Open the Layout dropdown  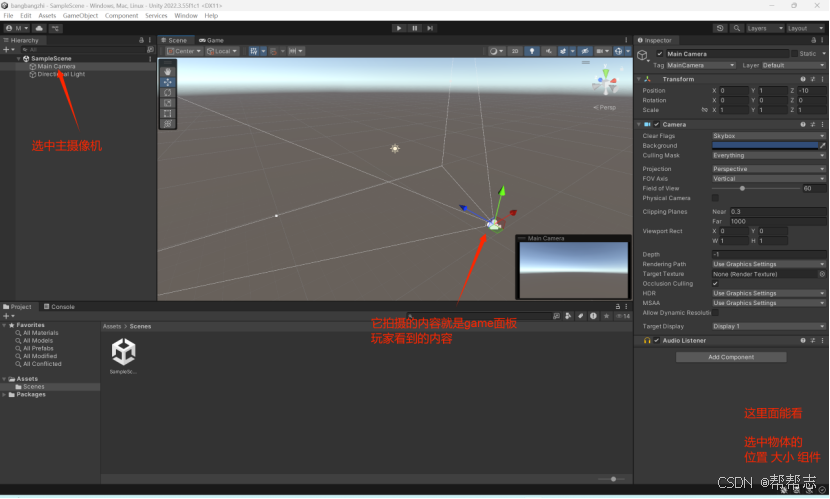pyautogui.click(x=805, y=28)
